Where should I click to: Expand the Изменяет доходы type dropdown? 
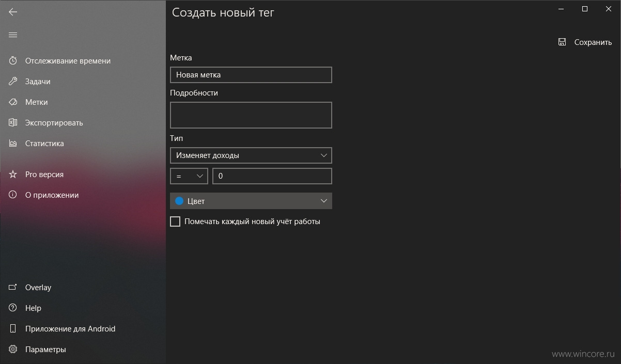(x=251, y=155)
